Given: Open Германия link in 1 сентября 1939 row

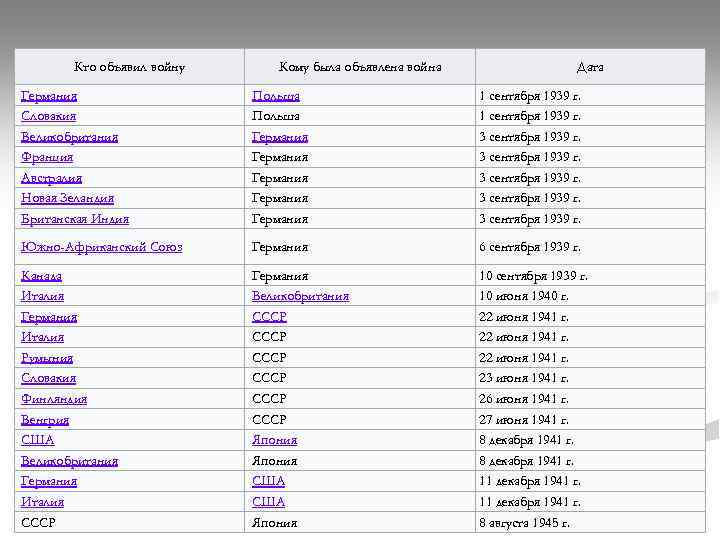Looking at the screenshot, I should (49, 96).
